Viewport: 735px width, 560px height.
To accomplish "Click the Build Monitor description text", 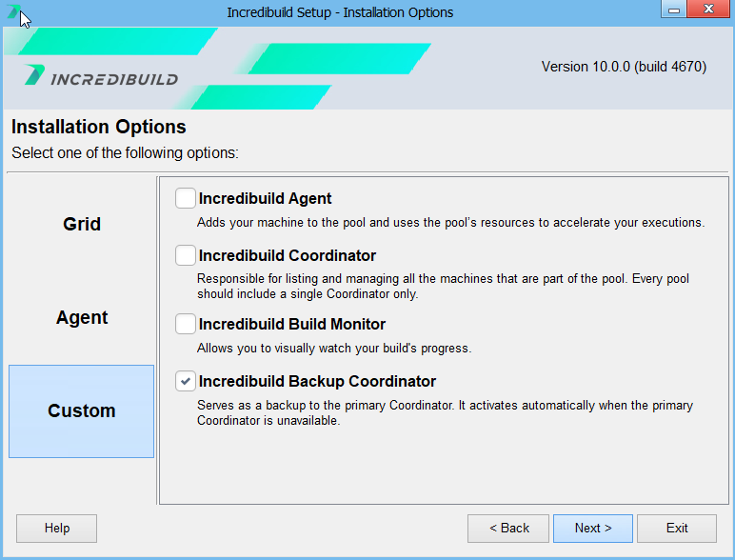I will (334, 349).
